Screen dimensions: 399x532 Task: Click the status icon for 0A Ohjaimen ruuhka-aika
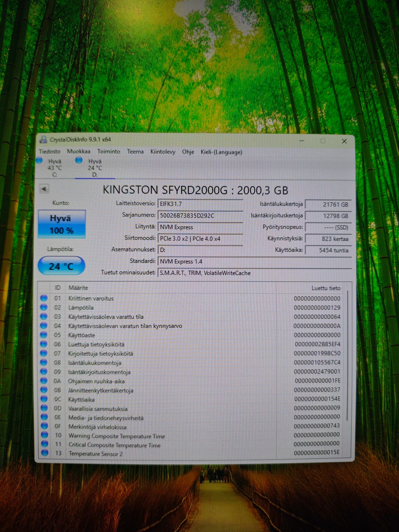pyautogui.click(x=44, y=381)
